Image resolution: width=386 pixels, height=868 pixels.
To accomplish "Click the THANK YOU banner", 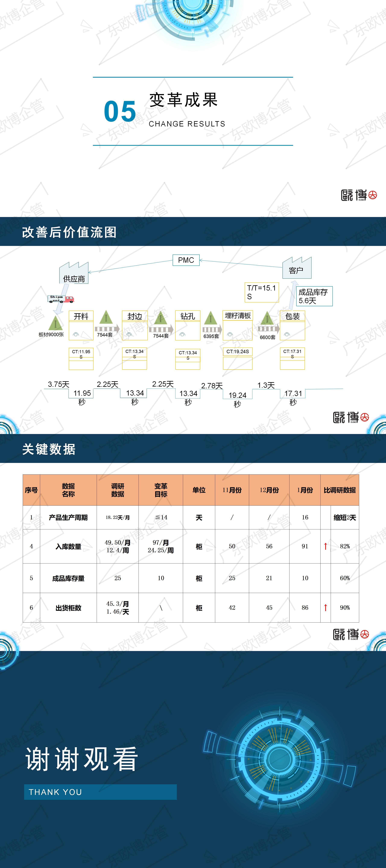I will [100, 792].
